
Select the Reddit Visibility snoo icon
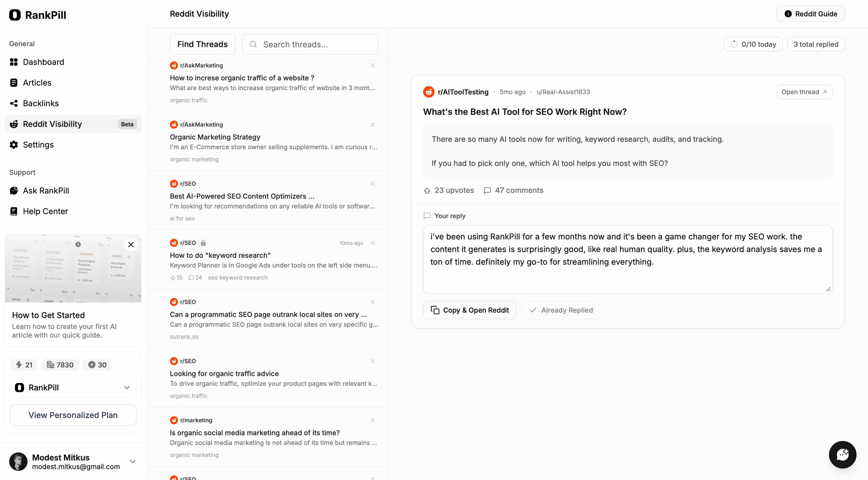click(14, 124)
